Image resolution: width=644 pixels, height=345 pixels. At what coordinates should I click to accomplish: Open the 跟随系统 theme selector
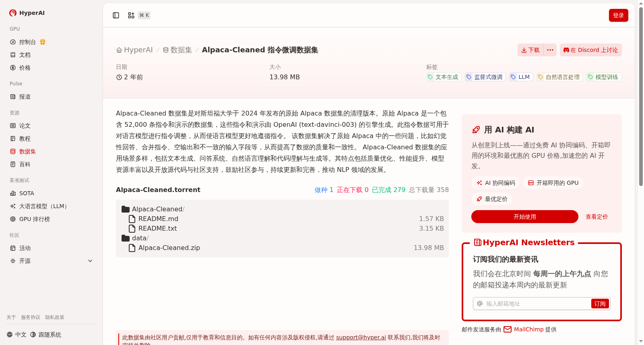click(46, 335)
